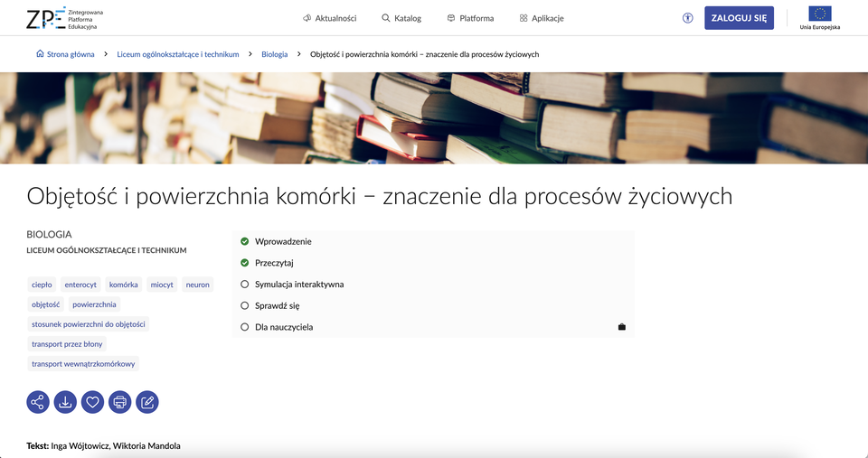Click the enterocyt keyword tag
Image resolution: width=868 pixels, height=458 pixels.
pos(80,285)
